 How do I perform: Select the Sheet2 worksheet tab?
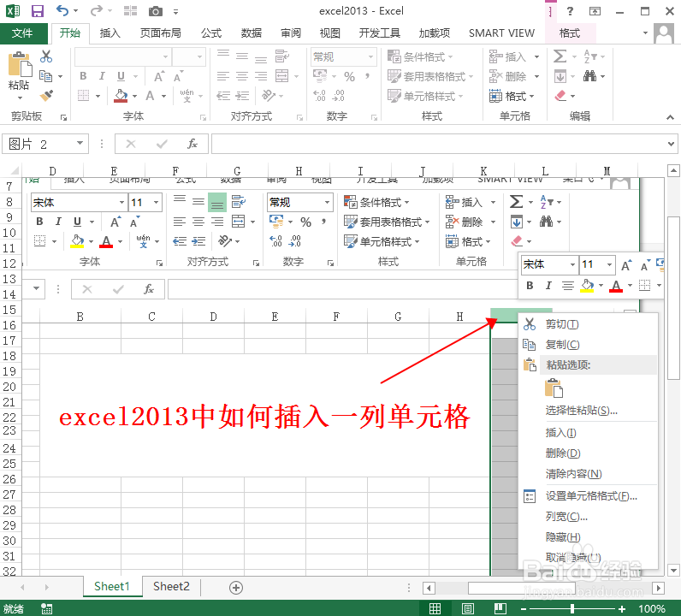(x=171, y=586)
